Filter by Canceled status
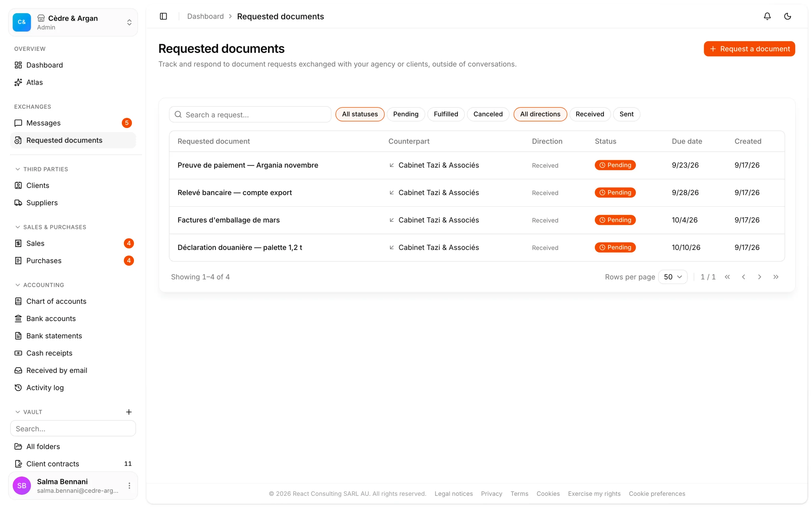The height and width of the screenshot is (508, 812). coord(488,114)
